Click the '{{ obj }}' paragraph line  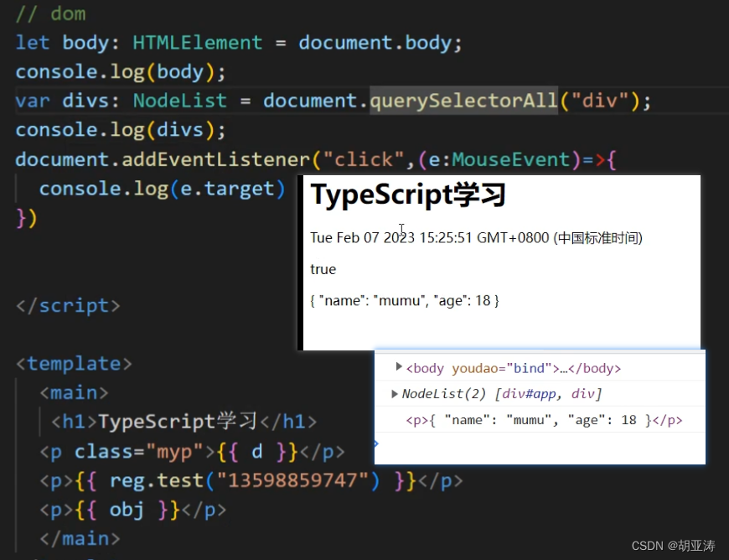click(133, 511)
